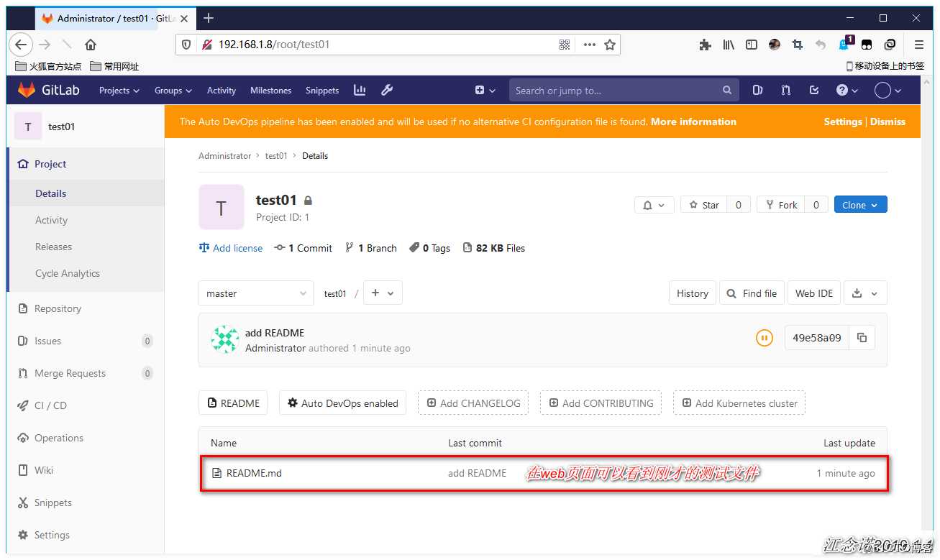Open merge requests icon in navbar
940x560 pixels.
tap(785, 91)
